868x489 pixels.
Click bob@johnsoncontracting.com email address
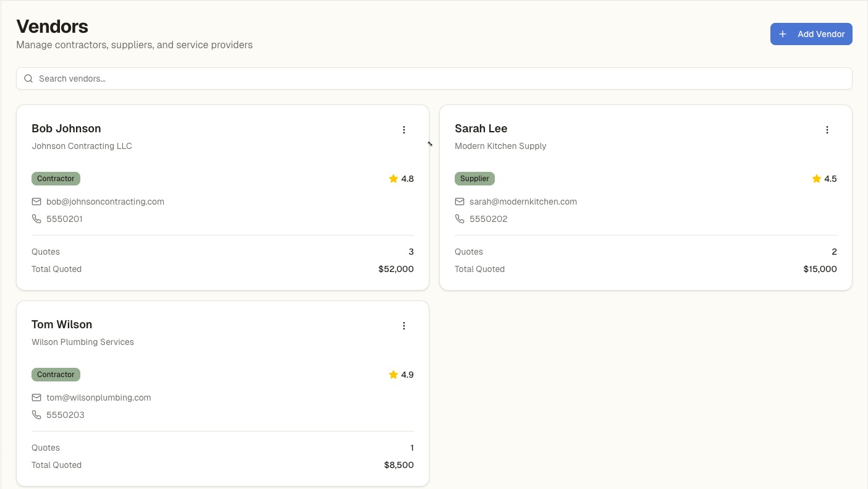tap(105, 202)
